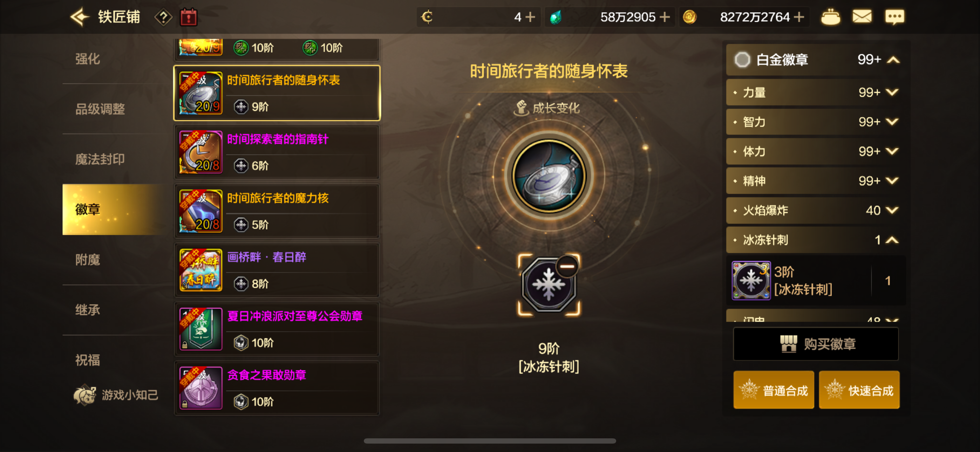This screenshot has width=980, height=452.
Task: Click the back arrow next to 铁匠铺
Action: click(79, 17)
